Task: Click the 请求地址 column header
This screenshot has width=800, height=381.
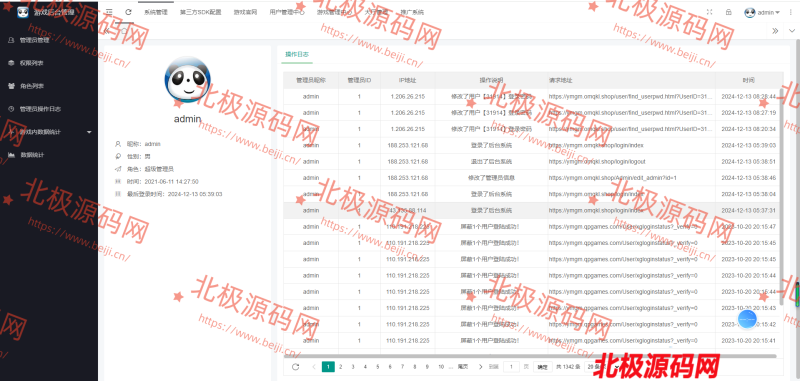Action: 632,80
